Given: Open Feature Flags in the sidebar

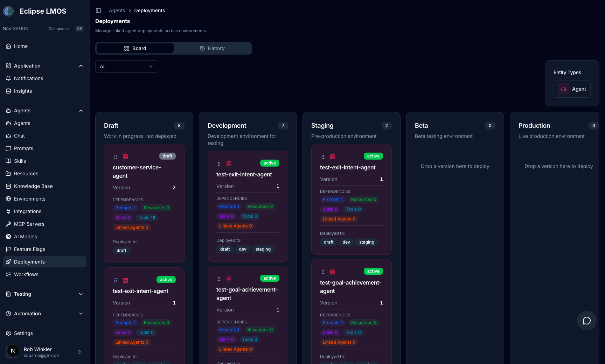Looking at the screenshot, I should 44,249.
